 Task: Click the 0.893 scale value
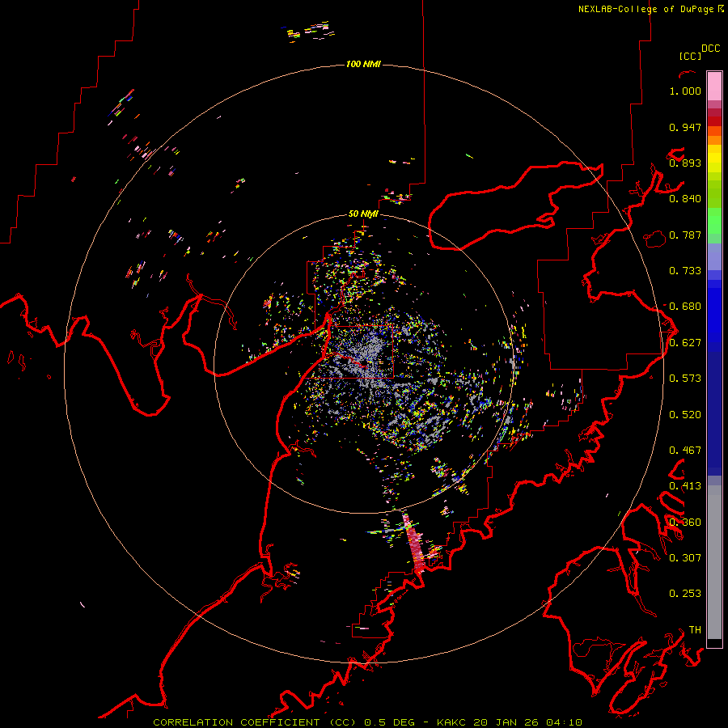[685, 163]
